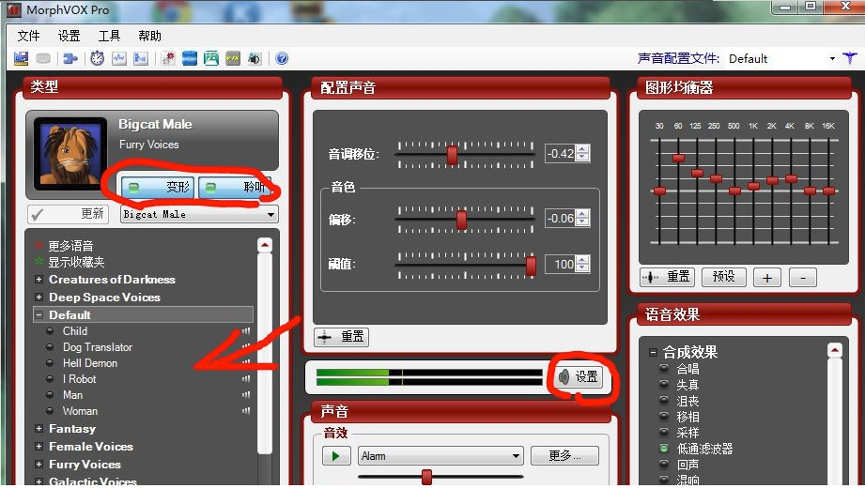The width and height of the screenshot is (865, 504).
Task: Select the Hell Demon voice
Action: [90, 363]
